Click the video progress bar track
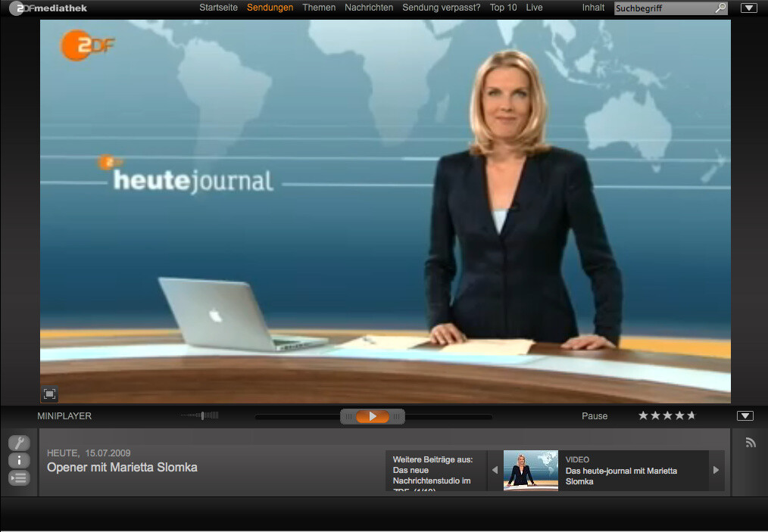The width and height of the screenshot is (768, 532). click(373, 417)
